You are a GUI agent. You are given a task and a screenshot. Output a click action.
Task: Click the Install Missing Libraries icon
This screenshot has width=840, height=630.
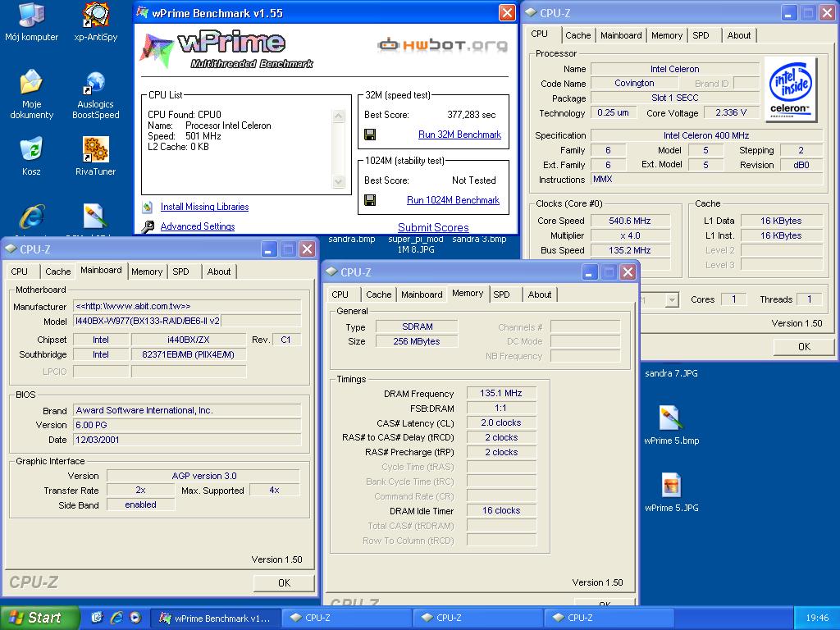coord(148,207)
